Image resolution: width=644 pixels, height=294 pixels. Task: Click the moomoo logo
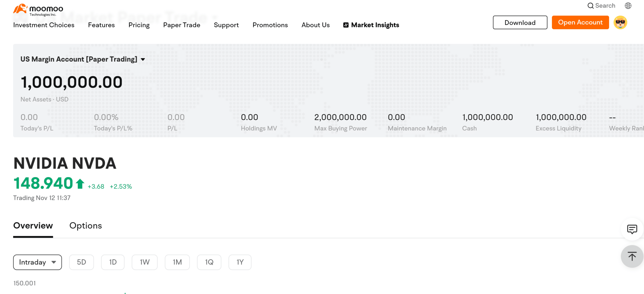tap(38, 10)
